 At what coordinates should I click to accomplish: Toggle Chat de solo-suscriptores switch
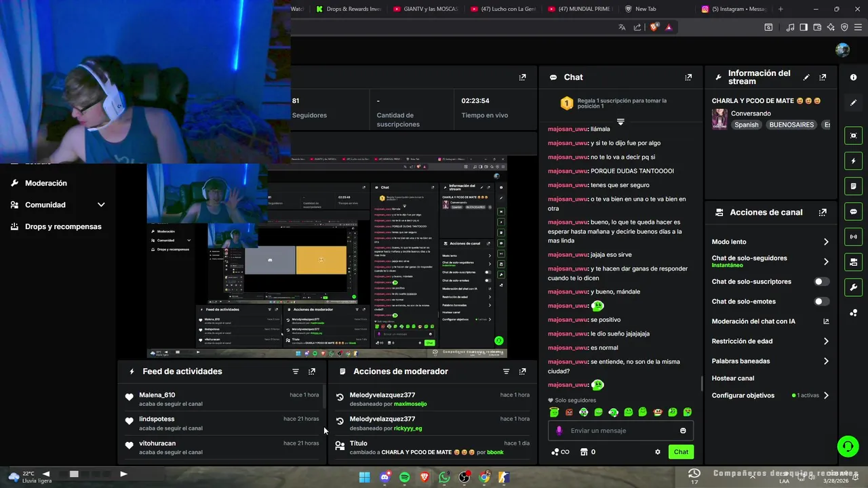[x=821, y=281]
